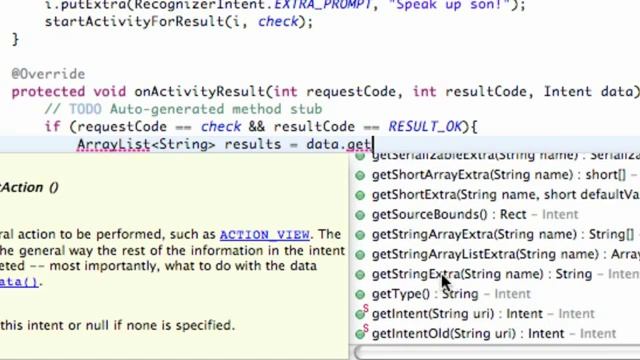Click green method icon beside getStringArrayListExtra
Screen dimensions: 640x360
click(x=360, y=255)
